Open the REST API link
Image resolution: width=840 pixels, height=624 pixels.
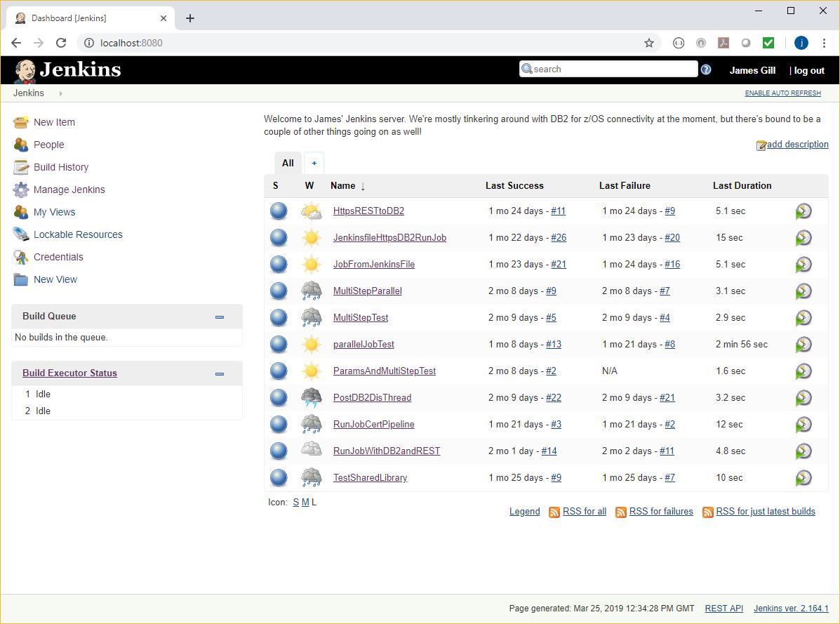[x=724, y=608]
